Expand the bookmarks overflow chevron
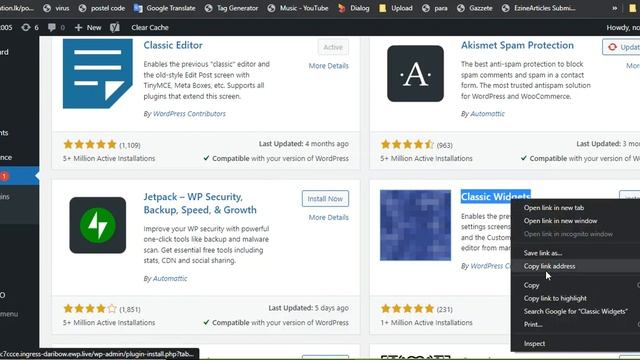The width and height of the screenshot is (640, 360). 614,8
